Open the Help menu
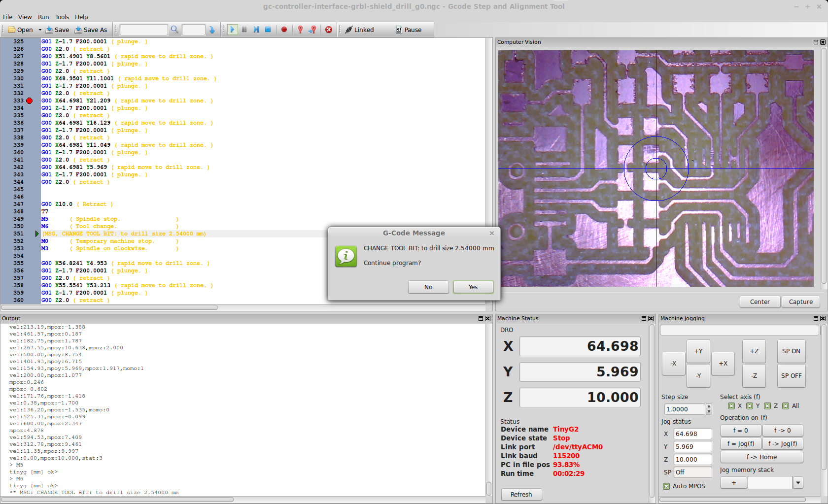 coord(81,17)
